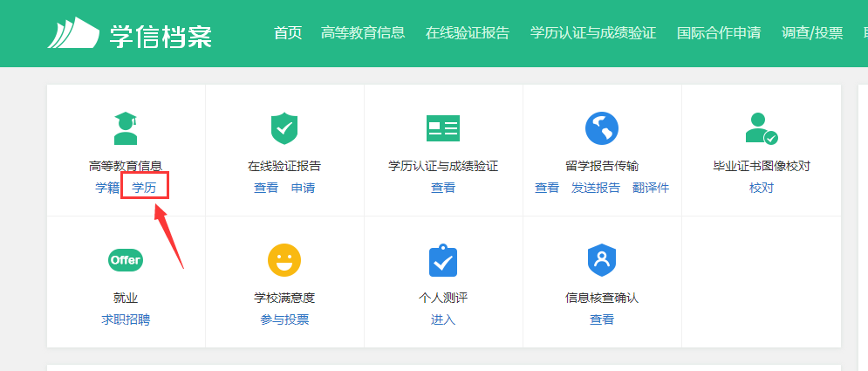Open the 发送报告 link
Screen dimensions: 868x371
tap(596, 188)
